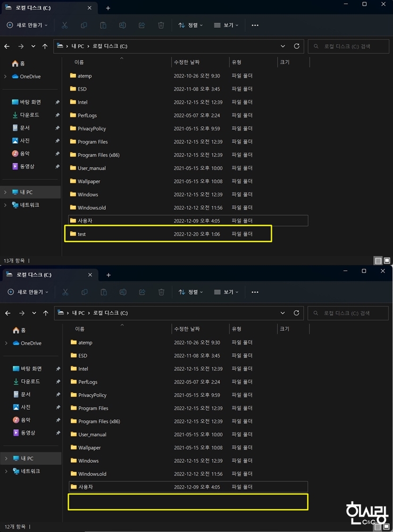Image resolution: width=393 pixels, height=532 pixels.
Task: Open 보기 view dropdown in bottom window
Action: tap(226, 292)
